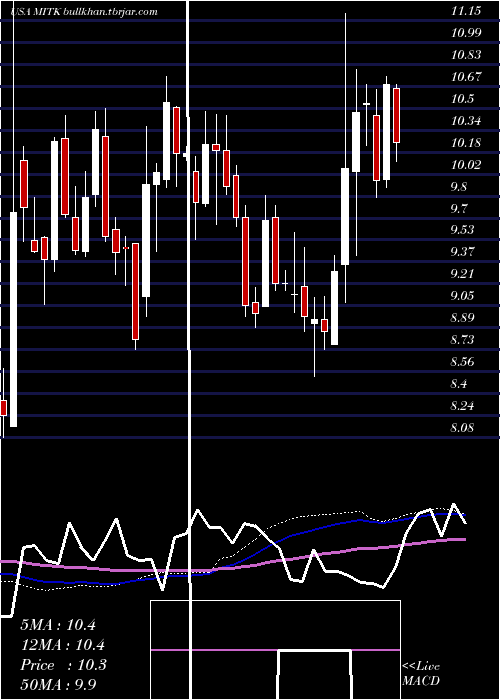Select the 8.08 price axis label

click(x=462, y=427)
